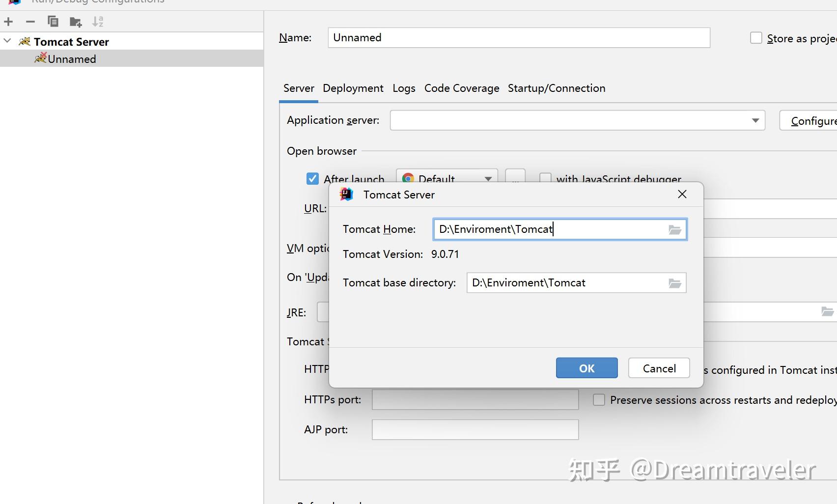Copy the configuration using the duplicate icon
Image resolution: width=837 pixels, height=504 pixels.
(53, 22)
